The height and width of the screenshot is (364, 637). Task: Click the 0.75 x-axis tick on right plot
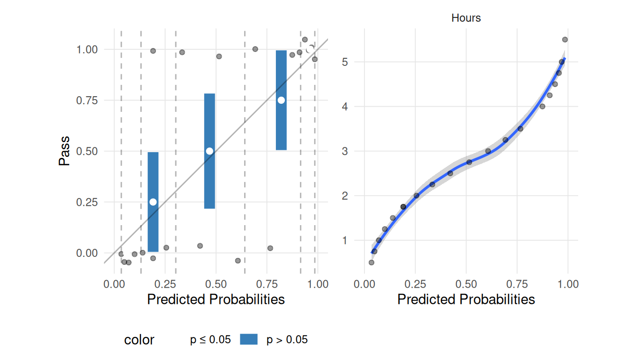pos(517,284)
